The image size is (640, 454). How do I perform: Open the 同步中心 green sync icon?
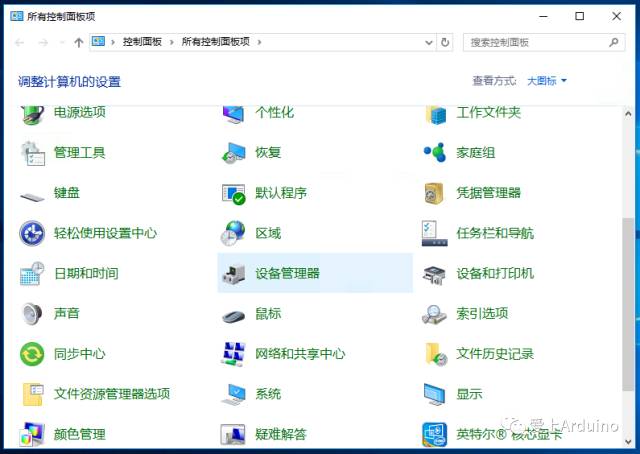coord(32,354)
